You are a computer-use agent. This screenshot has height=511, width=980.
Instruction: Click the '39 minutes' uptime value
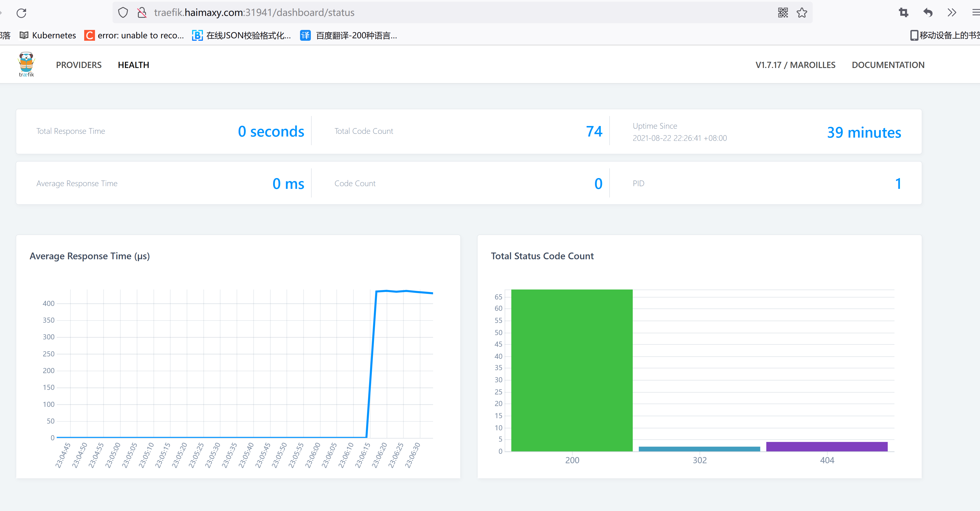[864, 132]
